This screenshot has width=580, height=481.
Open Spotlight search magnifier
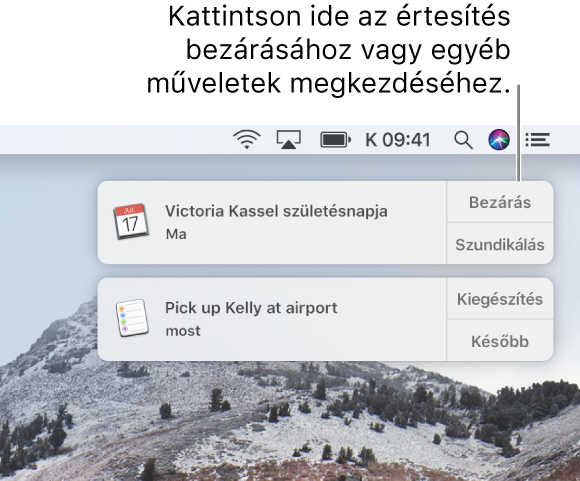pos(463,140)
